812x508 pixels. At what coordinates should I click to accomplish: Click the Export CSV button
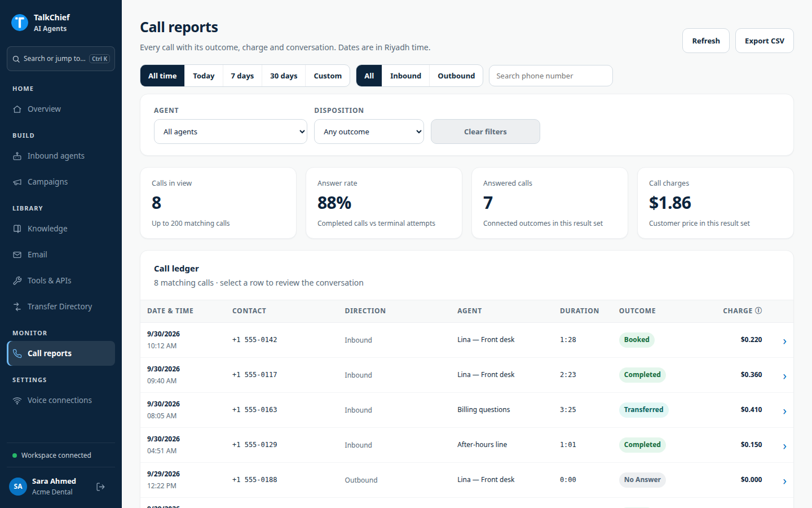(x=765, y=41)
